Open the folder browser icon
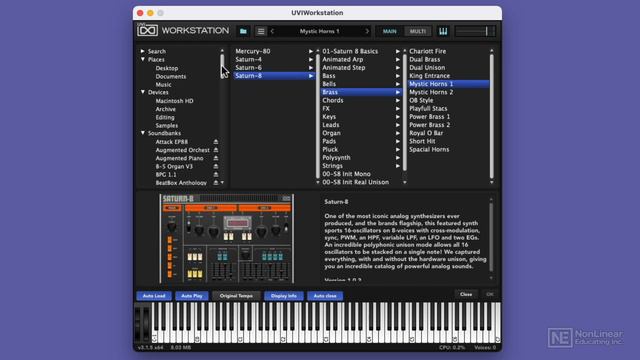640x360 pixels. [243, 31]
